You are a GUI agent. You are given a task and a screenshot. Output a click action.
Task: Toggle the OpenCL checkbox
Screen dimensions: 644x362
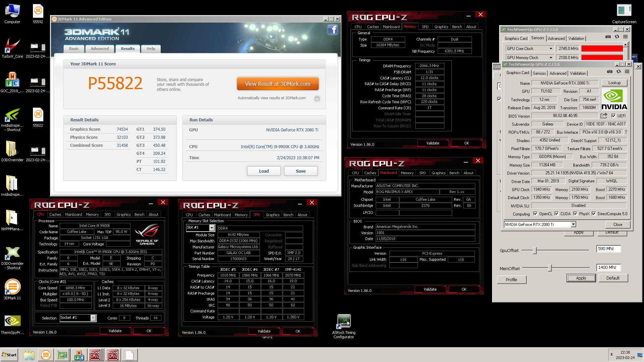[535, 214]
